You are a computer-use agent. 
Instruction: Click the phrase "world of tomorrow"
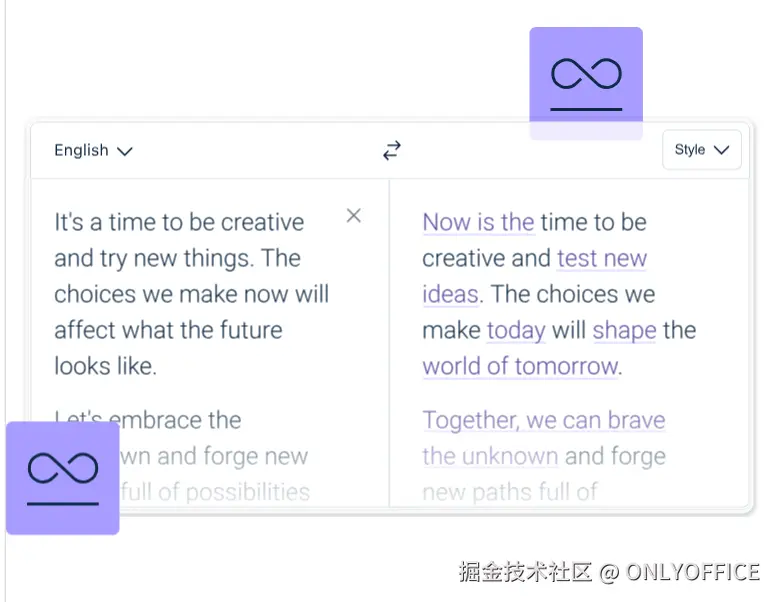[x=520, y=367]
